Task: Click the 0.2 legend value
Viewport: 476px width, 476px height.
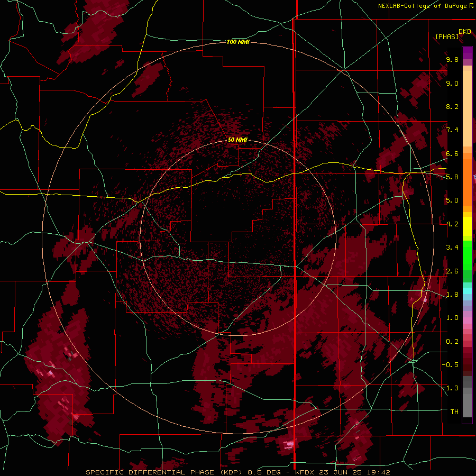Action: click(x=452, y=342)
